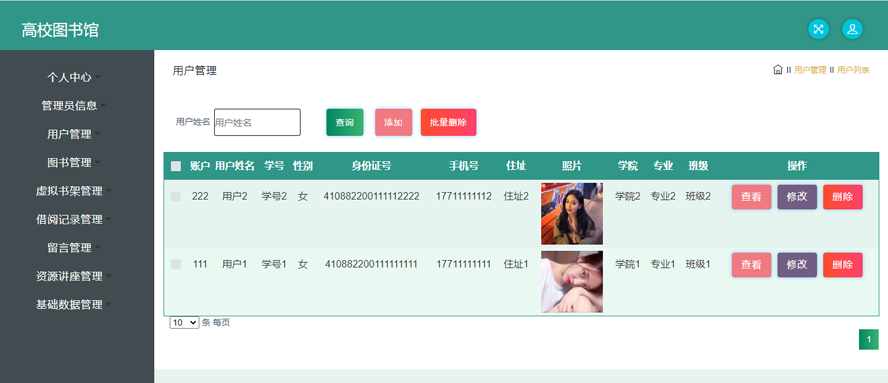Focus the 用户姓名 search input field
Image resolution: width=888 pixels, height=383 pixels.
point(257,122)
